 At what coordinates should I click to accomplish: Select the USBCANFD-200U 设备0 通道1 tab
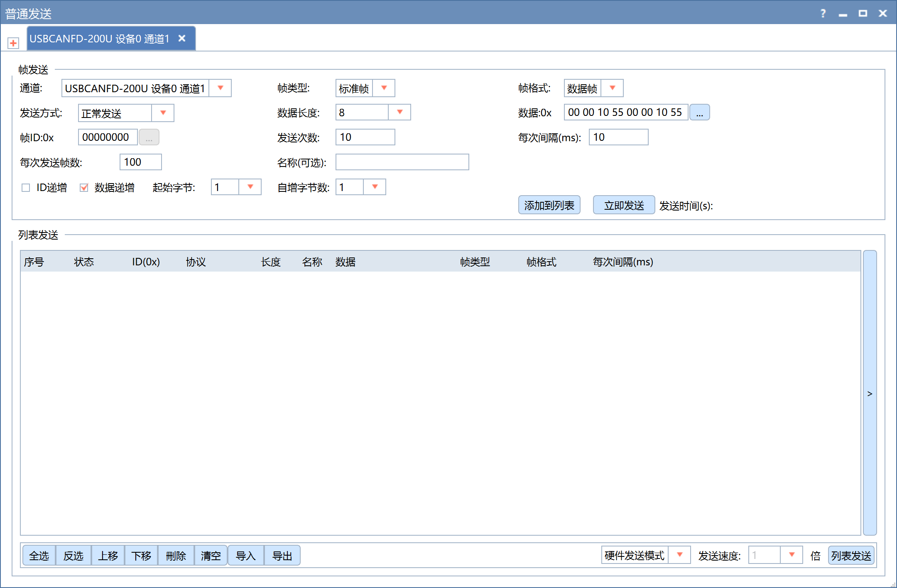point(100,39)
